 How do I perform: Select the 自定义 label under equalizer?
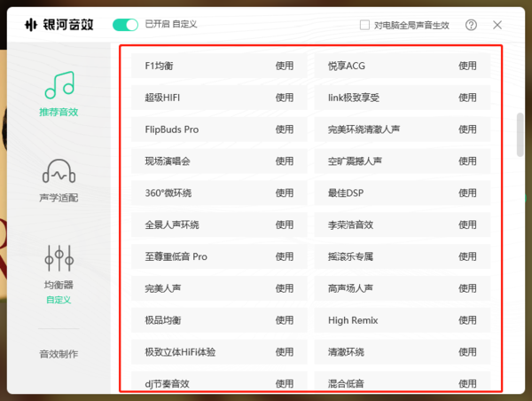pyautogui.click(x=59, y=300)
